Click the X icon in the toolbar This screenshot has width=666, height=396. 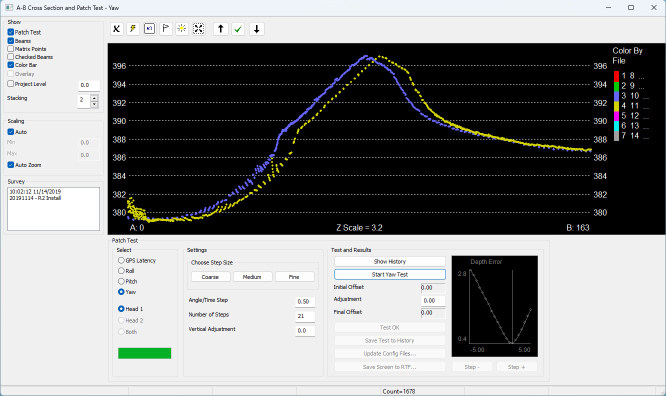(x=116, y=29)
